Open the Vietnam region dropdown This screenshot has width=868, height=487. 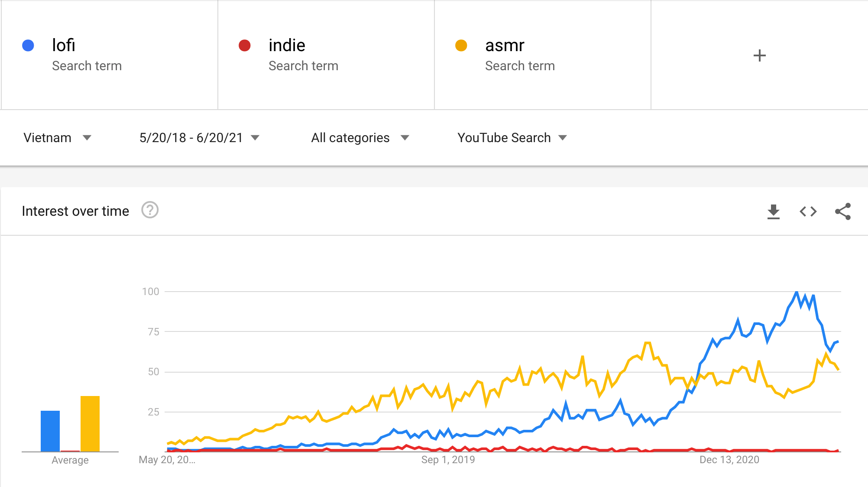pos(57,138)
